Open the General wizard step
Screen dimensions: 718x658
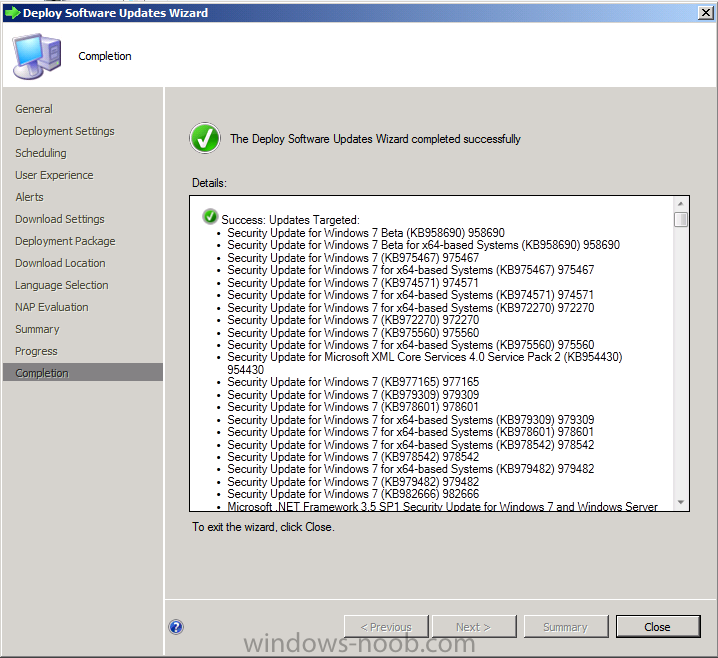click(x=34, y=109)
